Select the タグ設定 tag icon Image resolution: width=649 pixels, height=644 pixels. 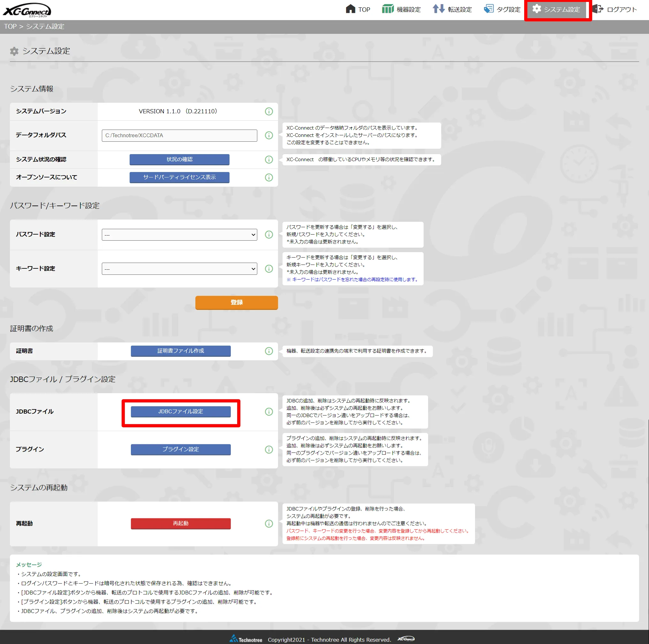488,9
